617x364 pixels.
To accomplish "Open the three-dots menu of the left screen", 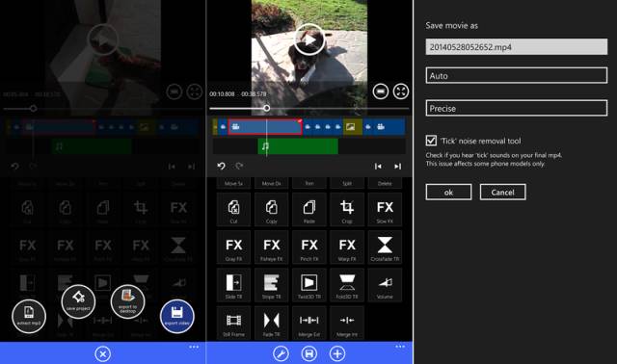I will pos(194,347).
